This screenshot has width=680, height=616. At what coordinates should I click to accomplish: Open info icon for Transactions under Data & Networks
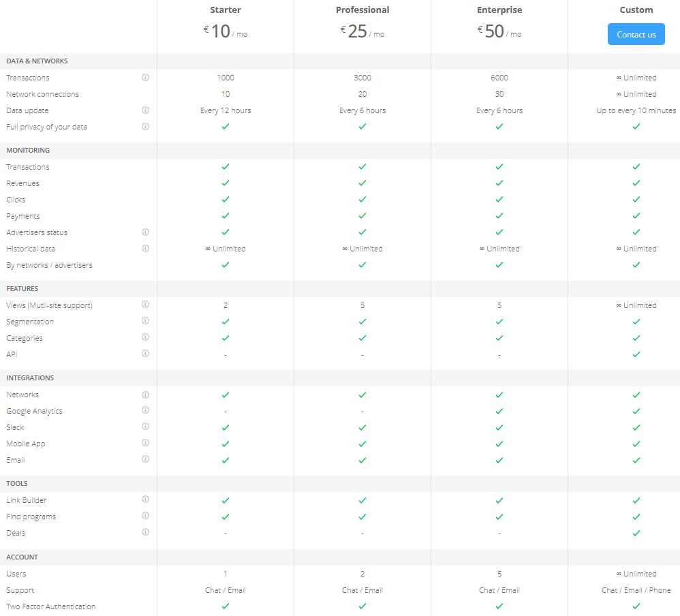(146, 77)
